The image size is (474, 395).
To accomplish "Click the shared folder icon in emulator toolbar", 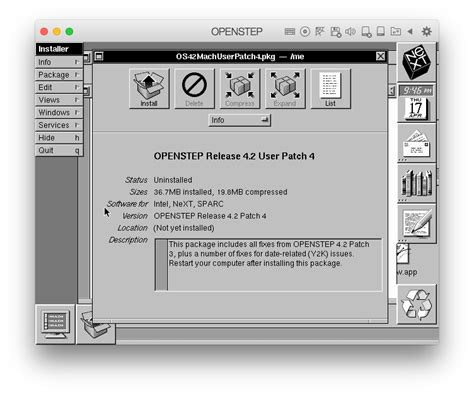I will (396, 32).
